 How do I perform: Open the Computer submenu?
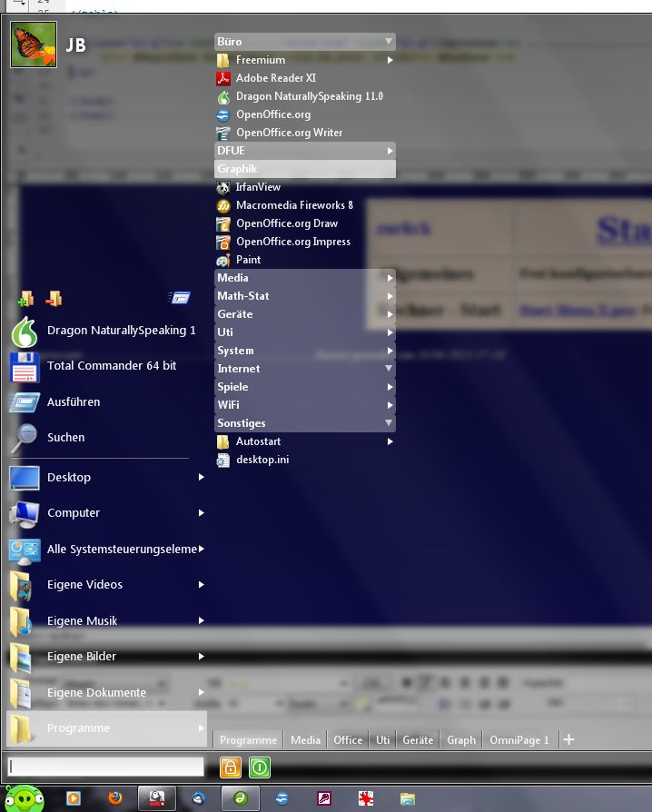106,513
